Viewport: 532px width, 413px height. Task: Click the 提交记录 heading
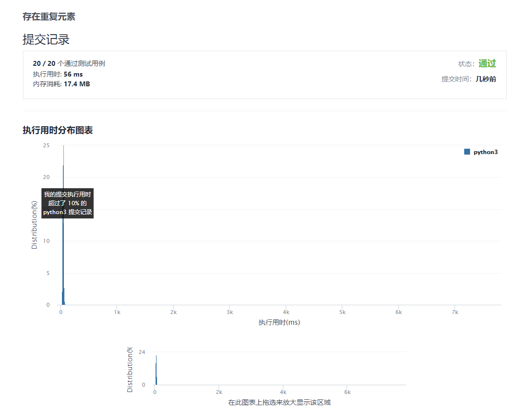[x=46, y=39]
